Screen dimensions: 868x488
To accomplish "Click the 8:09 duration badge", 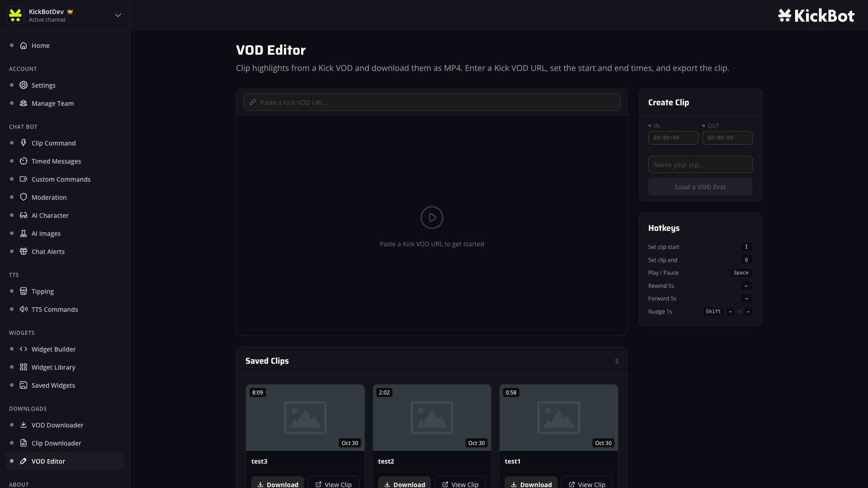I will point(258,392).
